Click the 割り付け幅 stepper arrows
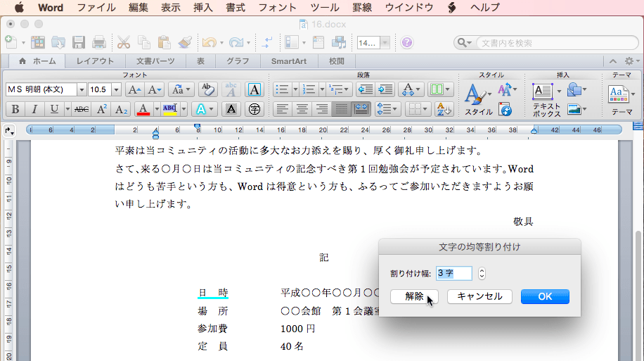644x361 pixels. coord(482,274)
